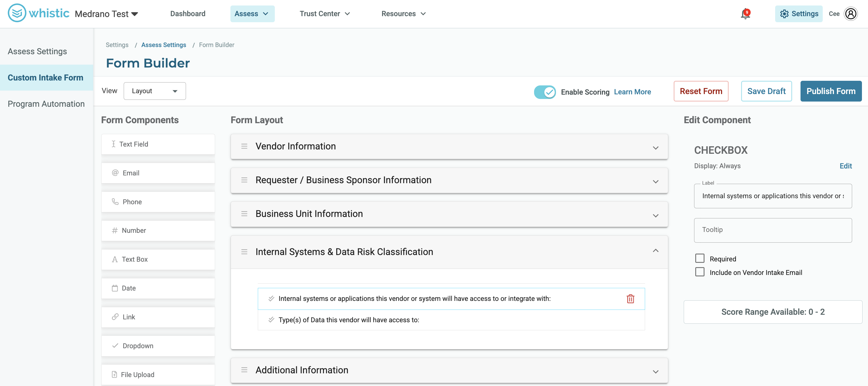Check Include on Vendor Intake Email

(700, 272)
